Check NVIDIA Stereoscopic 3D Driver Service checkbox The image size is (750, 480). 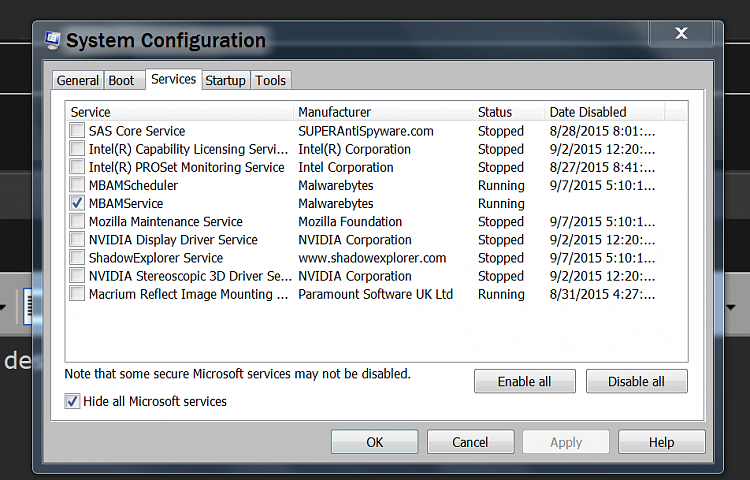click(x=77, y=276)
